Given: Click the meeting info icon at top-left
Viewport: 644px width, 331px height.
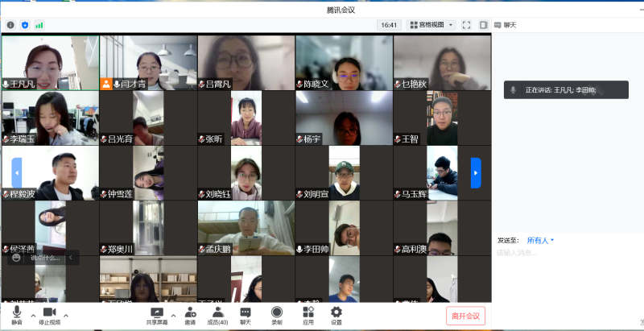Looking at the screenshot, I should coord(10,25).
